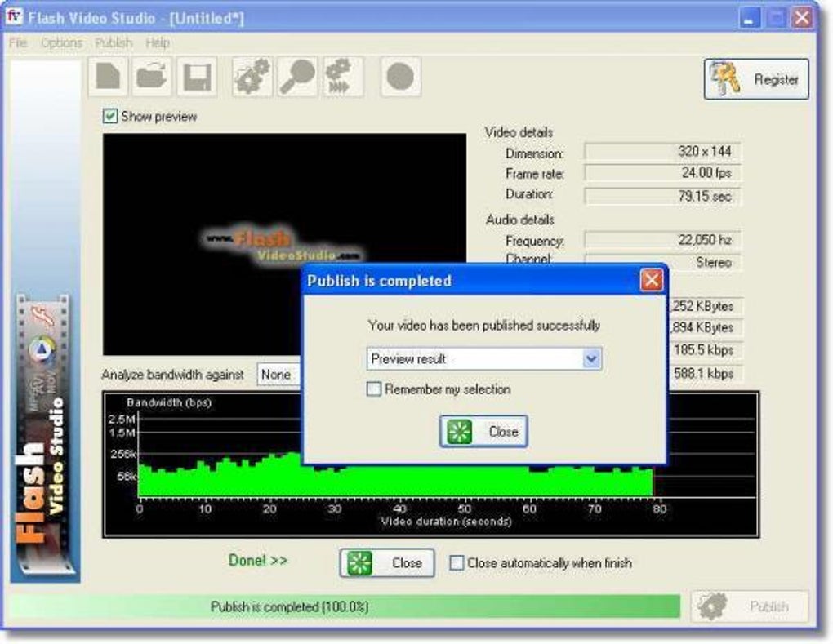This screenshot has height=644, width=833.
Task: Click the Frame rate value 24.00 fps
Action: point(662,172)
